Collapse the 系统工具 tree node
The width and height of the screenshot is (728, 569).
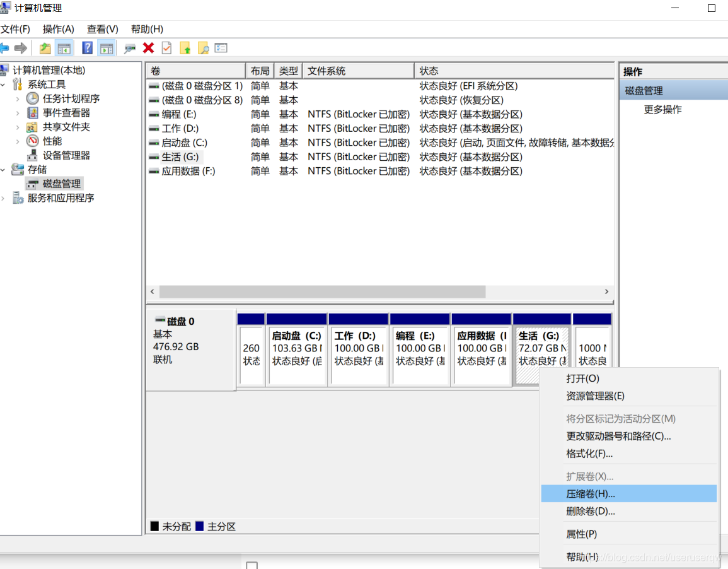click(x=3, y=85)
